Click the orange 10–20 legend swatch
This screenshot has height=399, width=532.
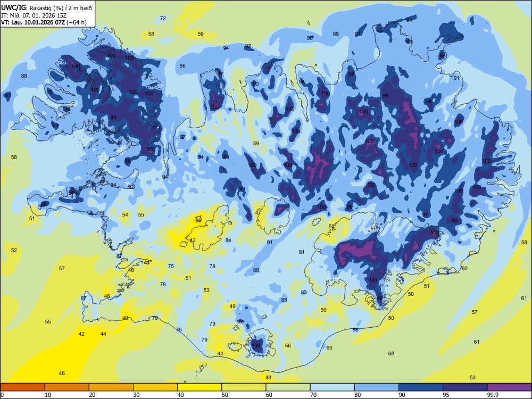point(67,387)
